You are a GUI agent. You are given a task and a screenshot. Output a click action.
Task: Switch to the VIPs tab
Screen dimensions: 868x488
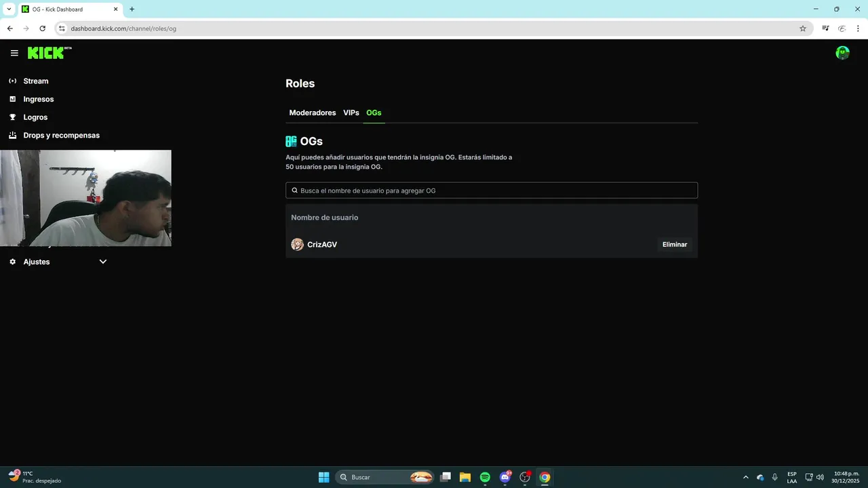pyautogui.click(x=351, y=113)
